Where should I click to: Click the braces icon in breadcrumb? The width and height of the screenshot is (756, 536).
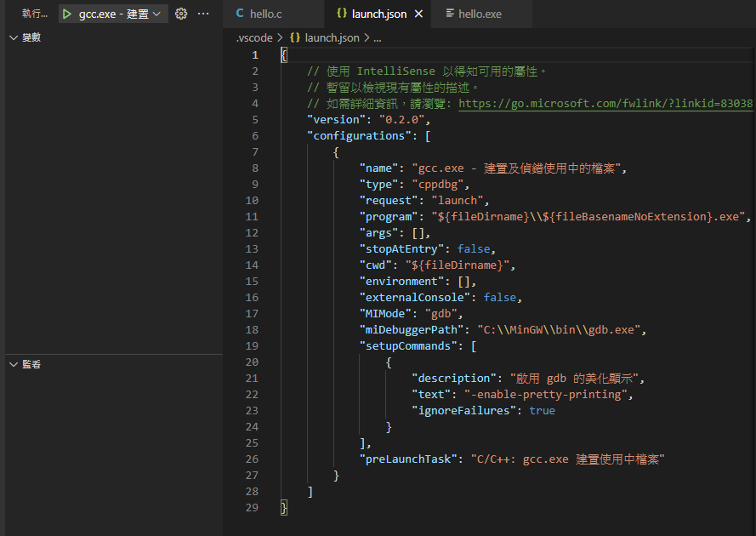point(295,37)
